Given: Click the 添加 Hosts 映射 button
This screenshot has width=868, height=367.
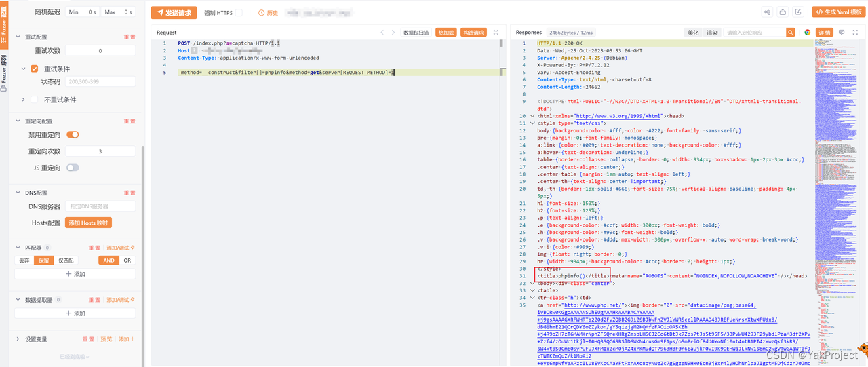Looking at the screenshot, I should coord(89,223).
